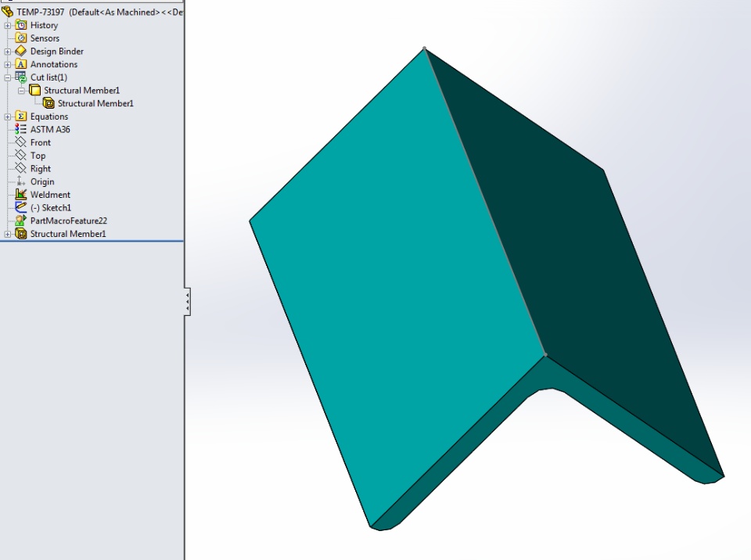Click the Structural Member1 body icon under the cut list
751x560 pixels.
click(49, 103)
